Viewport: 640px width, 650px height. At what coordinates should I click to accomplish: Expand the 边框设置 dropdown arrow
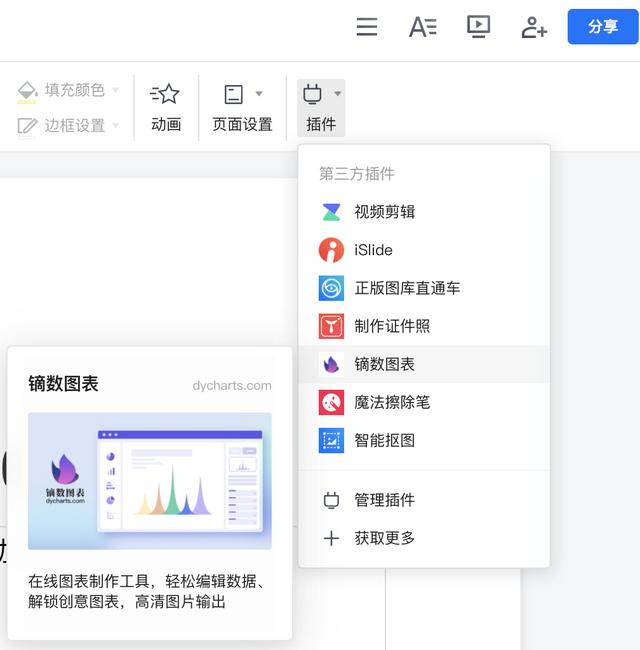[x=116, y=125]
